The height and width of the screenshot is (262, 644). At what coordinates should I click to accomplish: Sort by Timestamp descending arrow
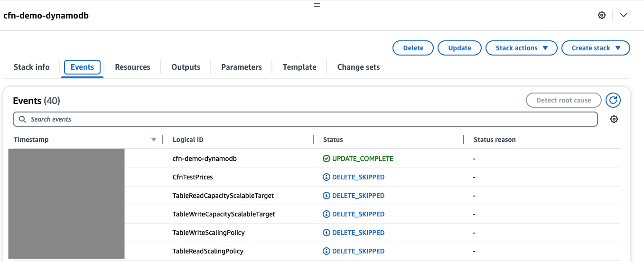click(x=153, y=140)
